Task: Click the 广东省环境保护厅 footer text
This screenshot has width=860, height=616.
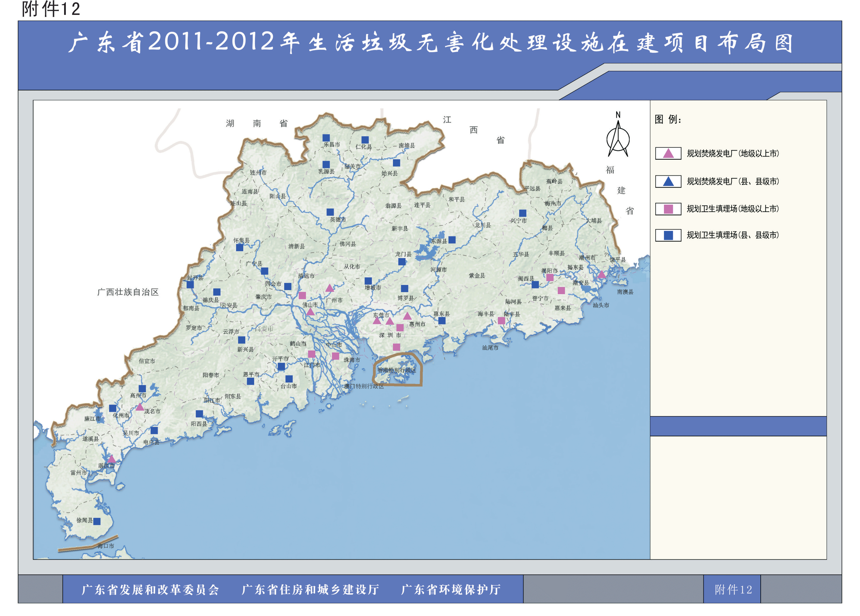Action: click(x=451, y=589)
